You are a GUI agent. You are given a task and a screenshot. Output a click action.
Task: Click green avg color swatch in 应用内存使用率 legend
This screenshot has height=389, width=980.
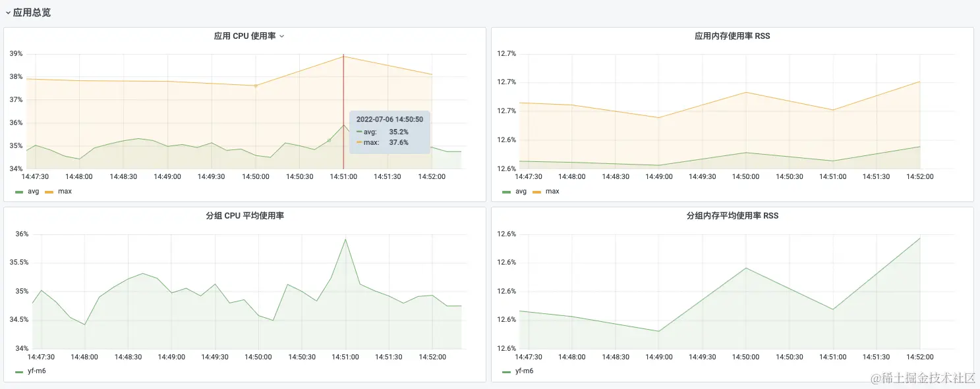click(x=507, y=192)
